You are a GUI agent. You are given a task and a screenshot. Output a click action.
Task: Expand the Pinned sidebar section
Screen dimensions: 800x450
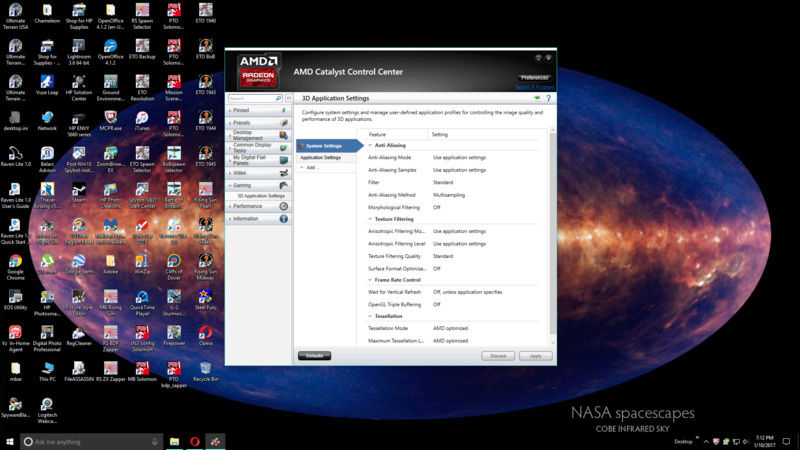[x=259, y=110]
